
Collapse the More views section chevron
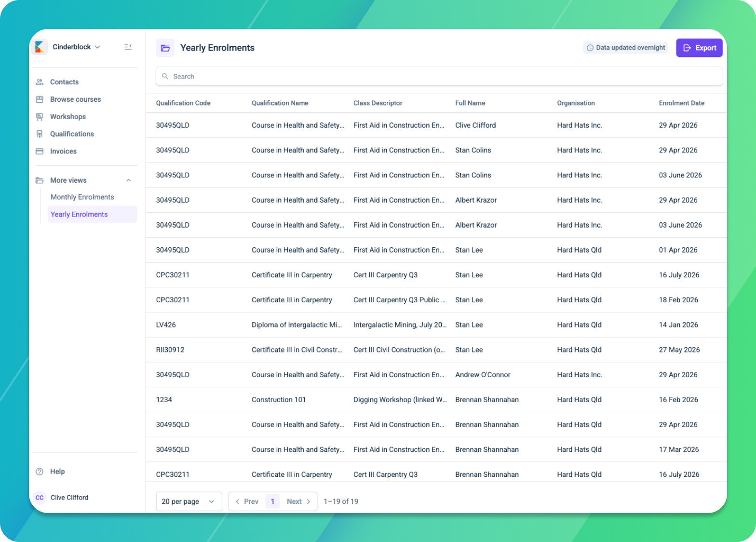click(129, 180)
